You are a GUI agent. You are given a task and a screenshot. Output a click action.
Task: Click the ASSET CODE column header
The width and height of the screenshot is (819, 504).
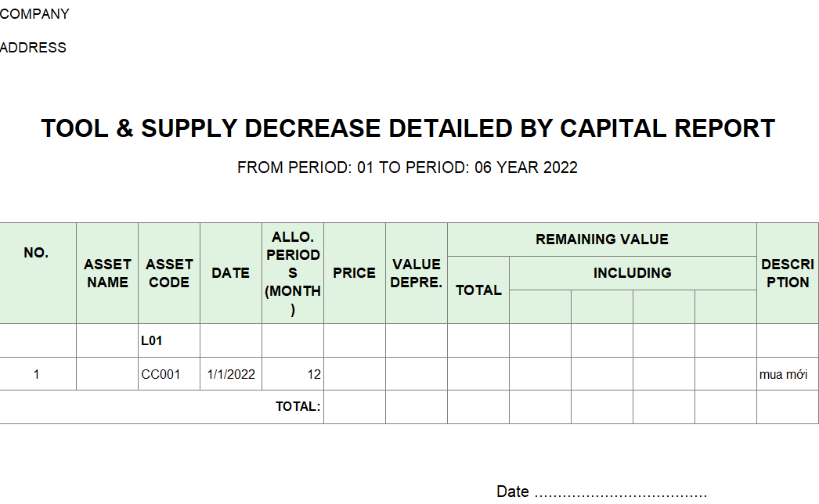pyautogui.click(x=169, y=273)
